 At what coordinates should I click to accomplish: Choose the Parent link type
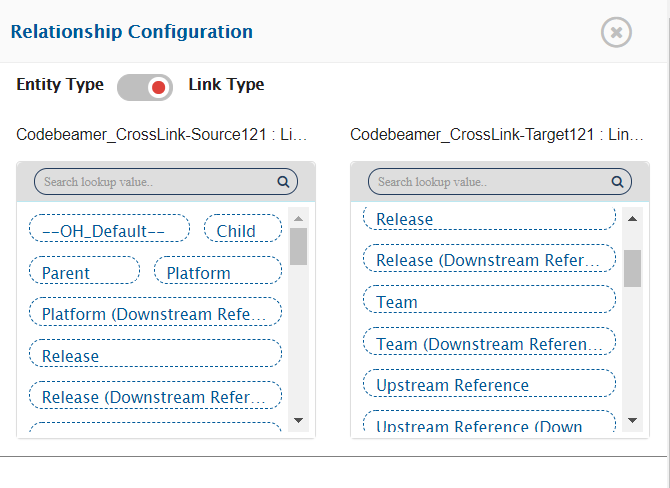click(x=84, y=272)
